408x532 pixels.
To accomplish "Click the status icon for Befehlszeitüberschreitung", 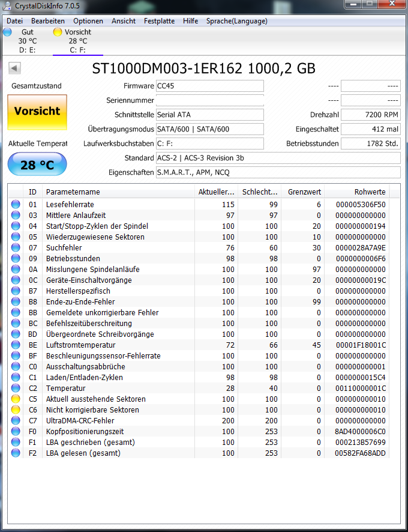I will pos(16,323).
